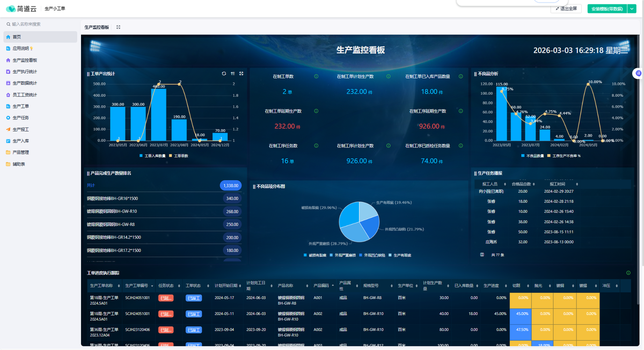Open 员工工资统计 report

point(40,94)
